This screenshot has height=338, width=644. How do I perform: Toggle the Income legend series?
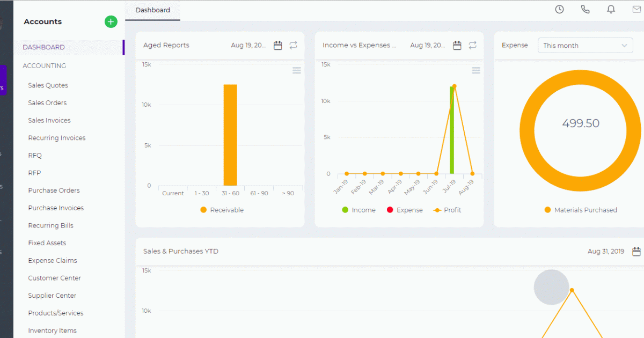click(x=358, y=210)
